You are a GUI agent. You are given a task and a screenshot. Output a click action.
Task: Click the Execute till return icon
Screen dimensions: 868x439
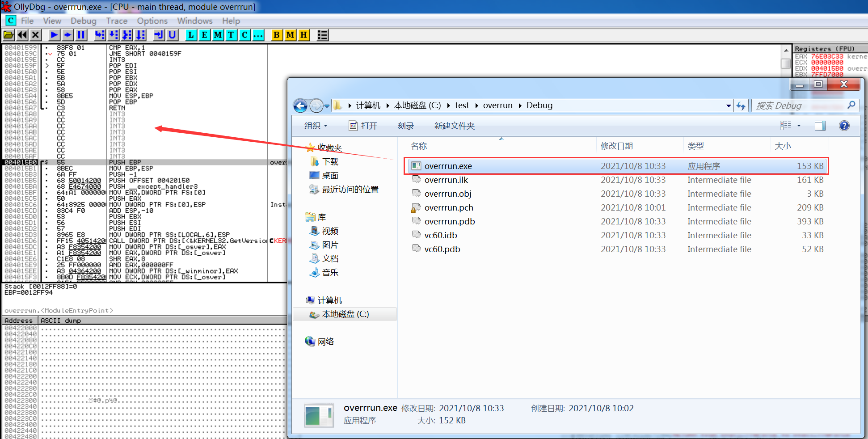159,35
